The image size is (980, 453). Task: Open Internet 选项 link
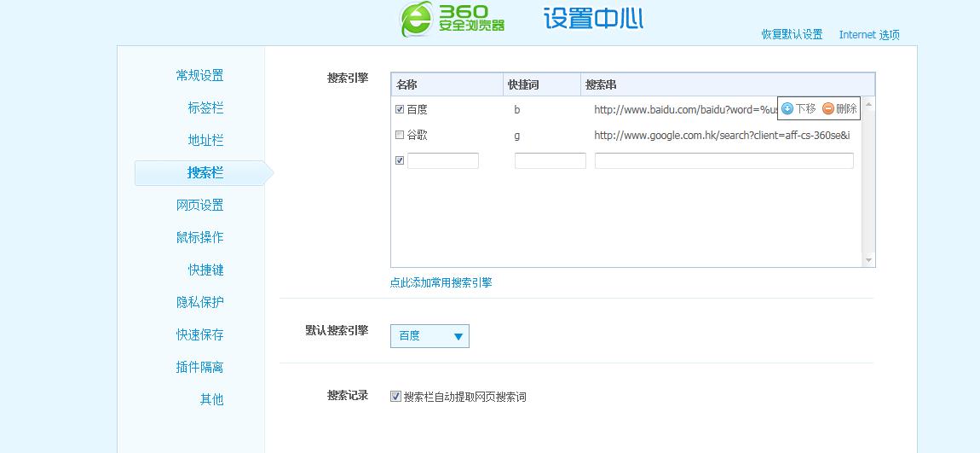[868, 35]
